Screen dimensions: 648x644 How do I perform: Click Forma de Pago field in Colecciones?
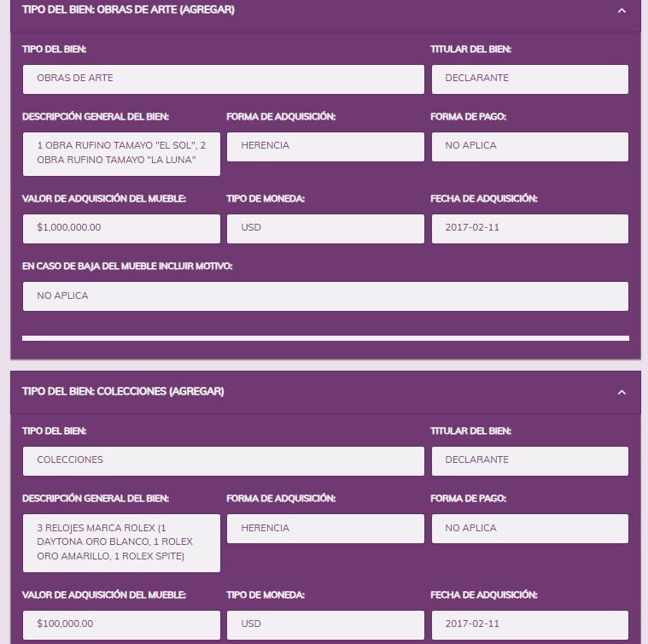[x=529, y=529]
